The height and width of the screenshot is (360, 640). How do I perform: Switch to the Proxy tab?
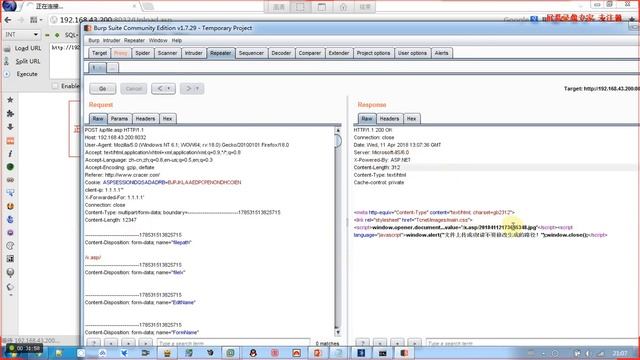tap(121, 53)
